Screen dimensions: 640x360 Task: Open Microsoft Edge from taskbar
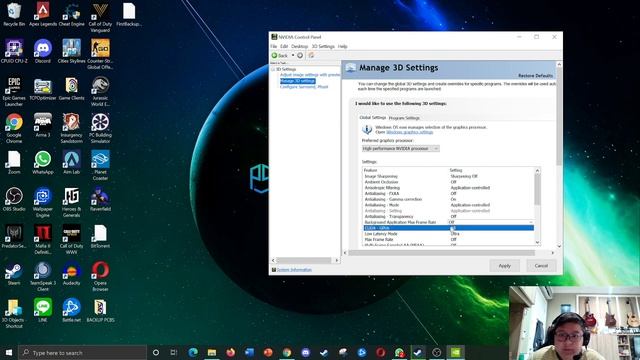pyautogui.click(x=193, y=352)
